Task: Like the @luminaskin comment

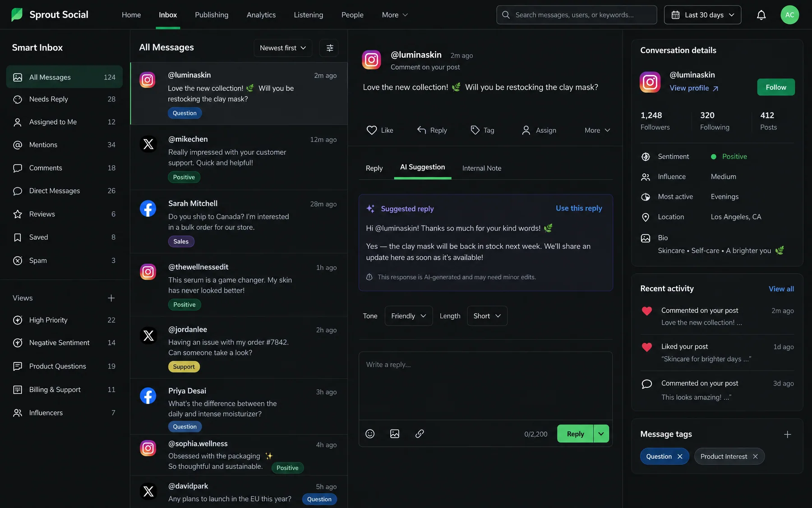Action: [x=380, y=130]
